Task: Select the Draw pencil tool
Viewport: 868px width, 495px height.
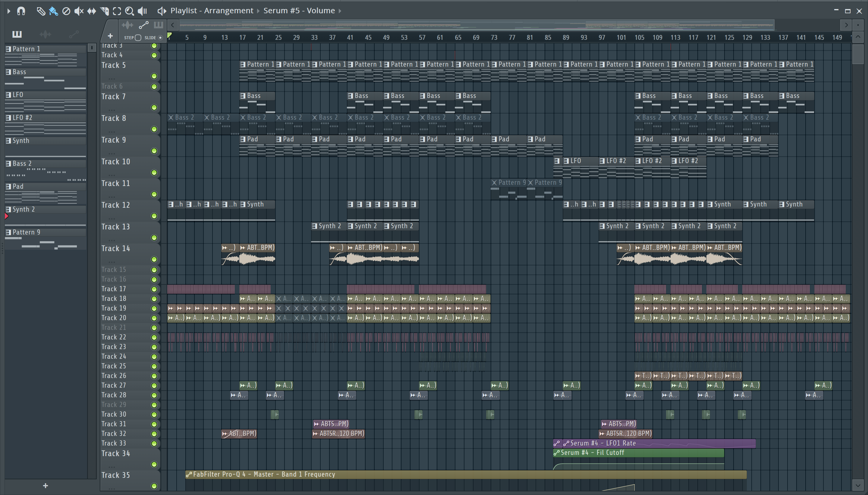Action: pos(41,11)
